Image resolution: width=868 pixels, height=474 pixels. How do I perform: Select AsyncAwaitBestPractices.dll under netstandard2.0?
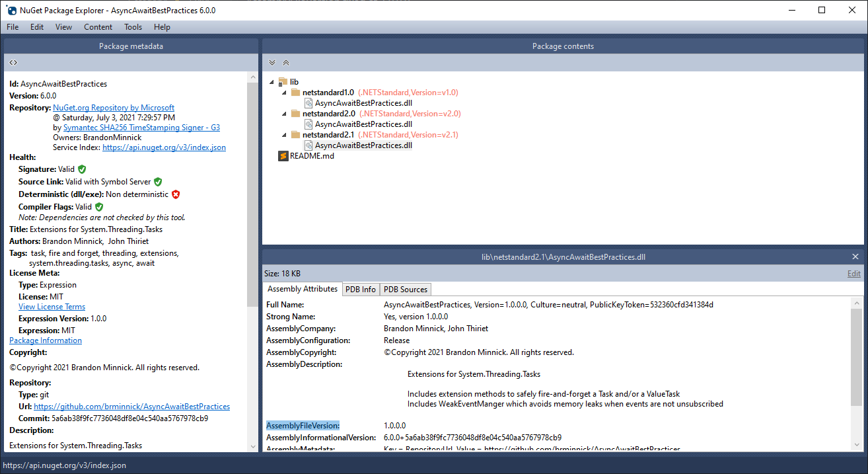click(x=363, y=124)
